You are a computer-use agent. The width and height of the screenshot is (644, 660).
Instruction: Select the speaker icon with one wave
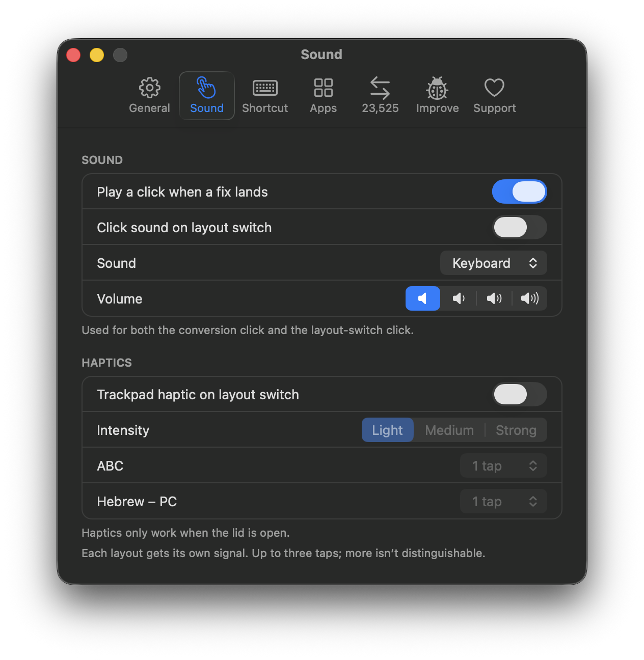tap(459, 298)
